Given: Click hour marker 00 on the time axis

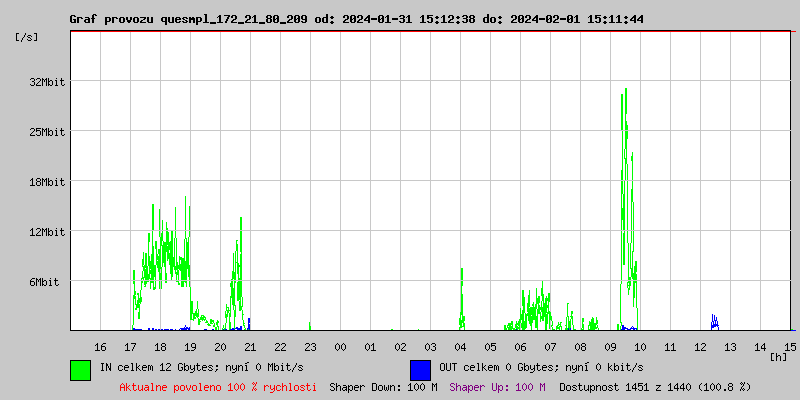Looking at the screenshot, I should click(x=340, y=347).
